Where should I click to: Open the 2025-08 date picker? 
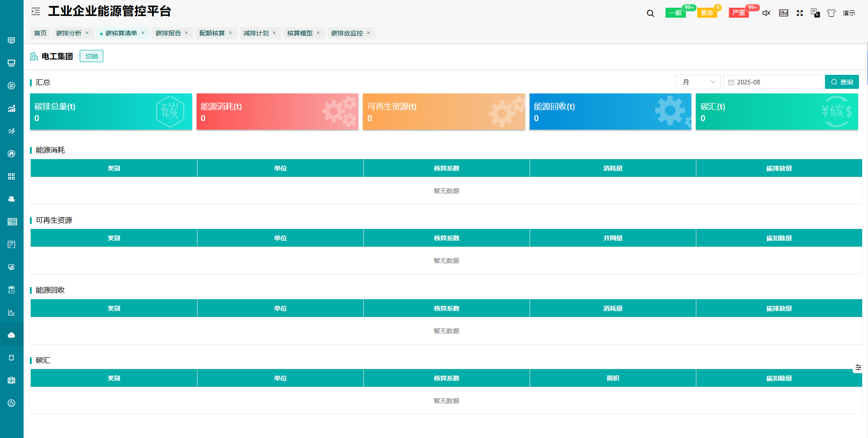[772, 82]
